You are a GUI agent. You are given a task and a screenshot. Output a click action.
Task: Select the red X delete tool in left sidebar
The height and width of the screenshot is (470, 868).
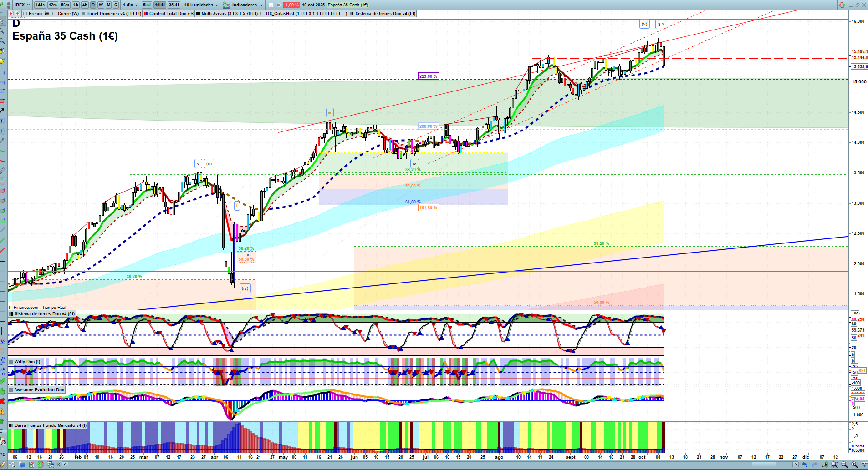point(3,401)
